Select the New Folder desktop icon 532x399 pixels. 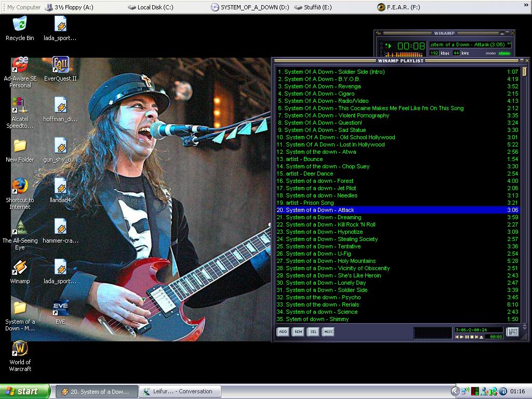[20, 150]
